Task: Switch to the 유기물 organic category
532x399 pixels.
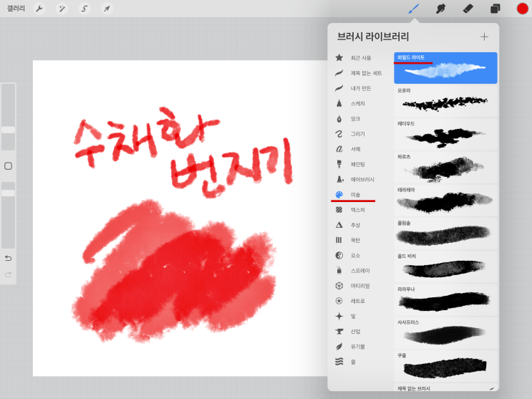Action: click(x=359, y=347)
